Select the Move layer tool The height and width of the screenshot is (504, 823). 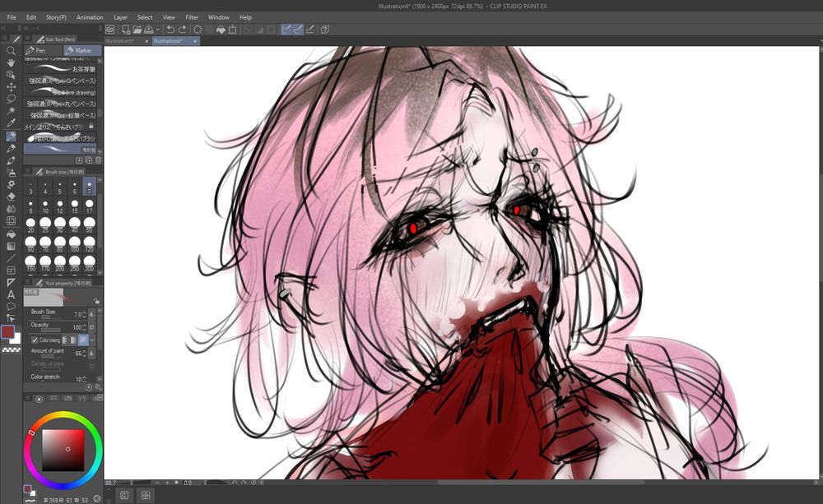[11, 86]
